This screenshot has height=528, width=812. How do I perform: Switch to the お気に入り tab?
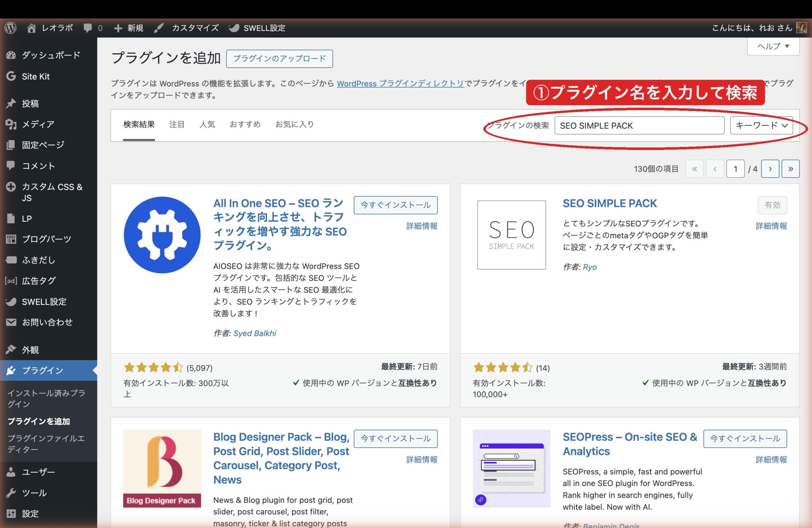coord(294,125)
